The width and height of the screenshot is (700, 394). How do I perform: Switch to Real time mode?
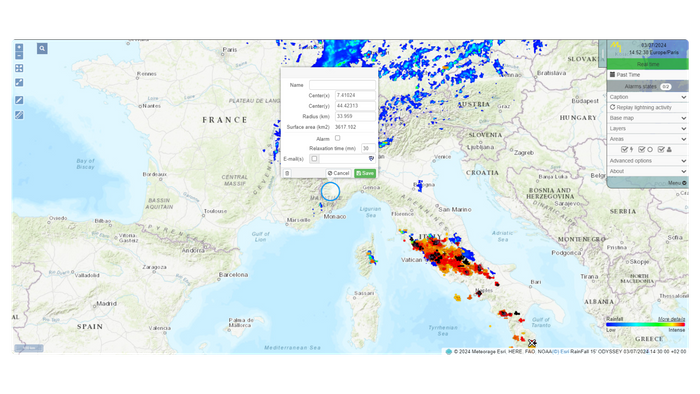click(647, 64)
